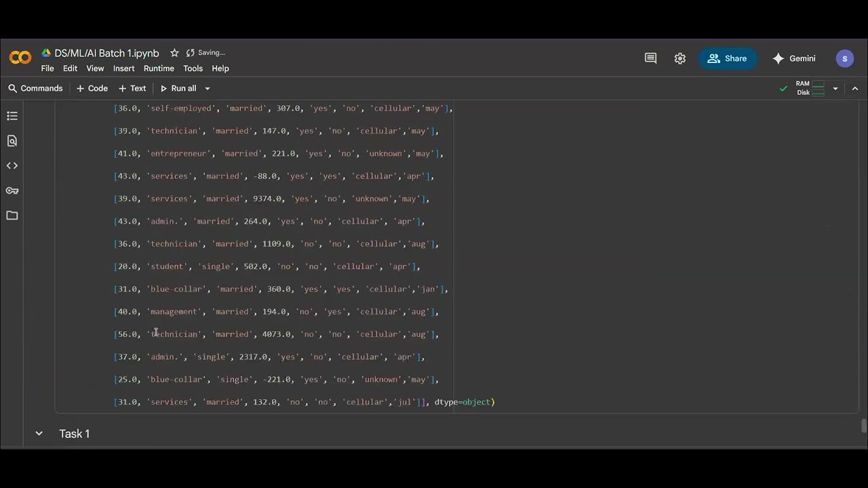Click the Share button
This screenshot has height=488, width=868.
(x=727, y=58)
